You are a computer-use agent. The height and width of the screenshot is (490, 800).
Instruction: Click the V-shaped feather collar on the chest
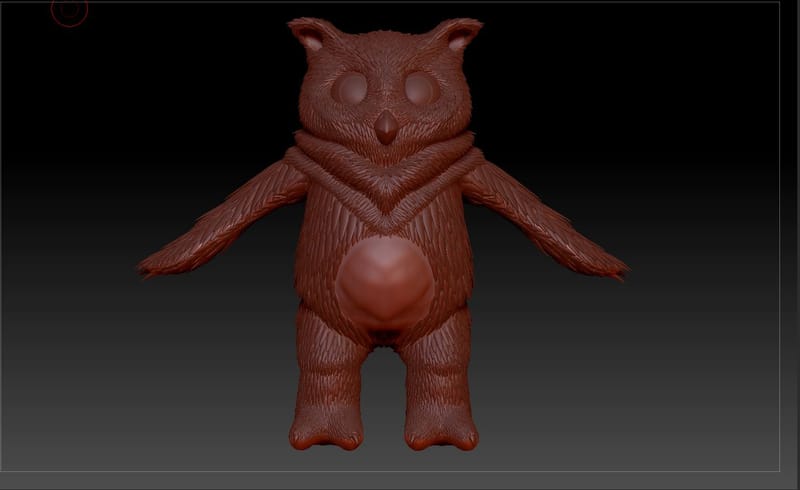tap(385, 181)
